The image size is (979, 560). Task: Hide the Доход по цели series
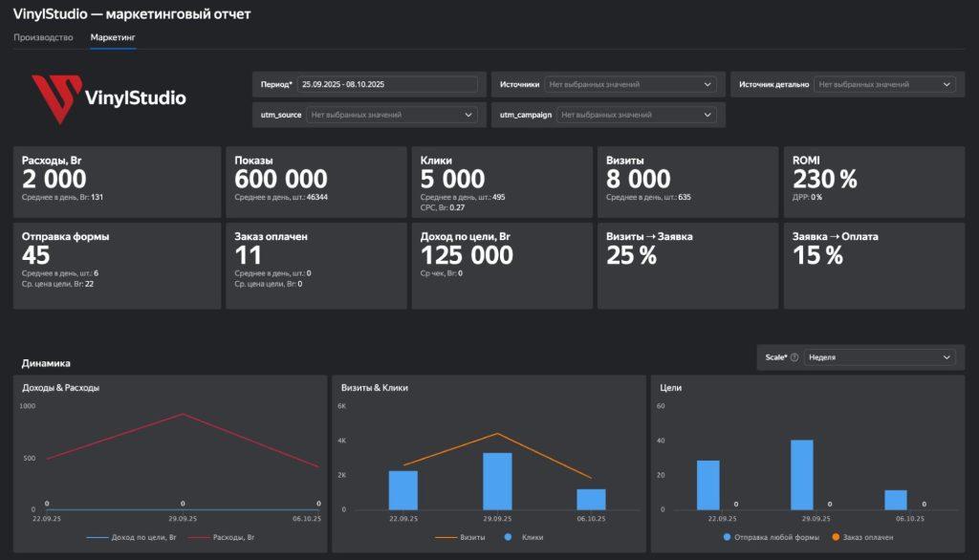tap(98, 537)
